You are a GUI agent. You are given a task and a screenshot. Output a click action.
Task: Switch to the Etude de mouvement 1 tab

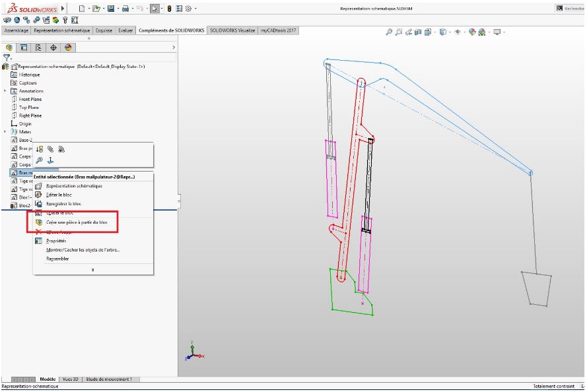(x=109, y=379)
